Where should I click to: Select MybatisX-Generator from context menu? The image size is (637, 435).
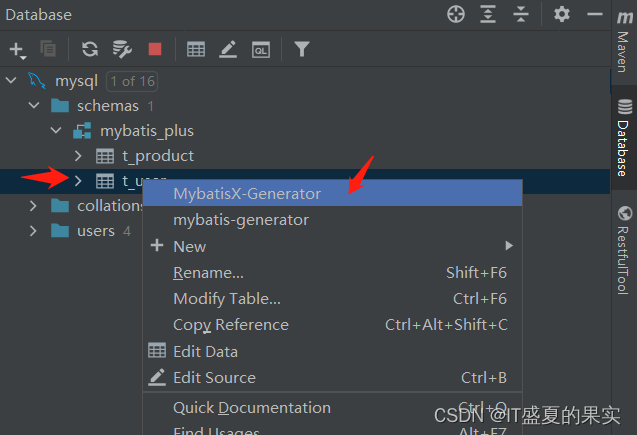[332, 193]
